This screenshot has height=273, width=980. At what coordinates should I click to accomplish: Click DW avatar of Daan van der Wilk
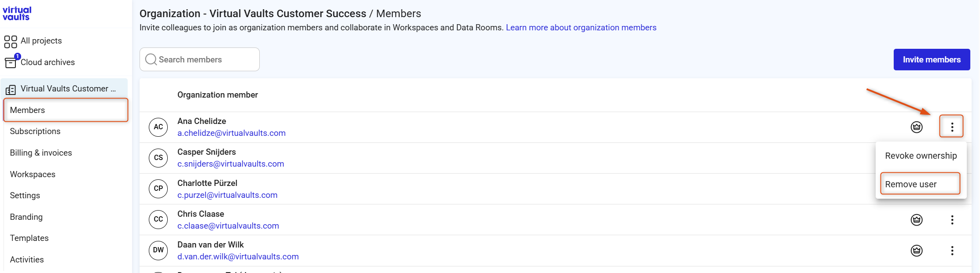(x=158, y=250)
